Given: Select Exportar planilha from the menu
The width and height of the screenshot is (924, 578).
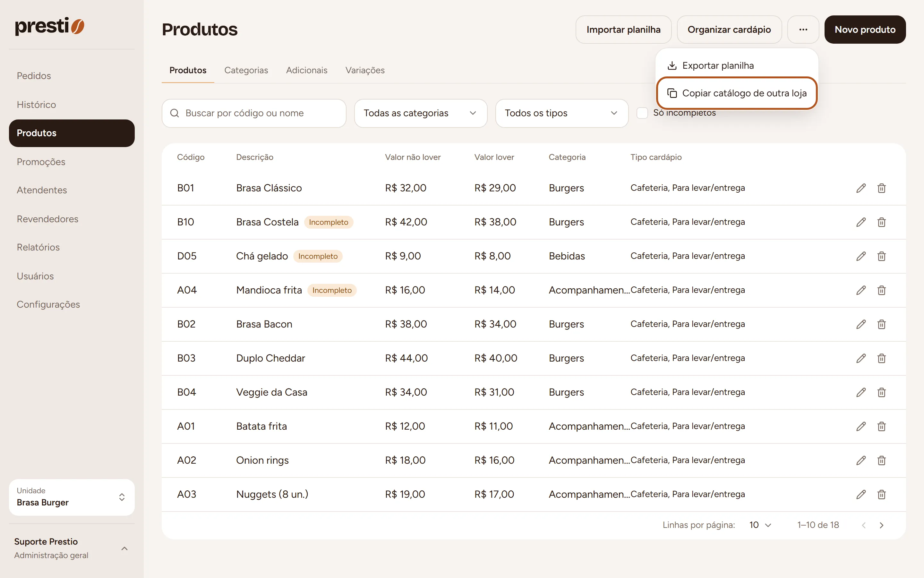Looking at the screenshot, I should click(x=737, y=66).
